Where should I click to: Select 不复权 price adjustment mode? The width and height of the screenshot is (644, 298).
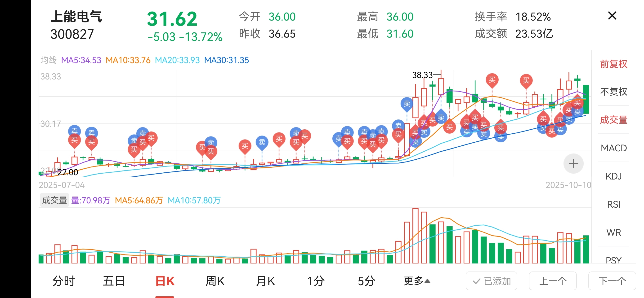[x=613, y=92]
